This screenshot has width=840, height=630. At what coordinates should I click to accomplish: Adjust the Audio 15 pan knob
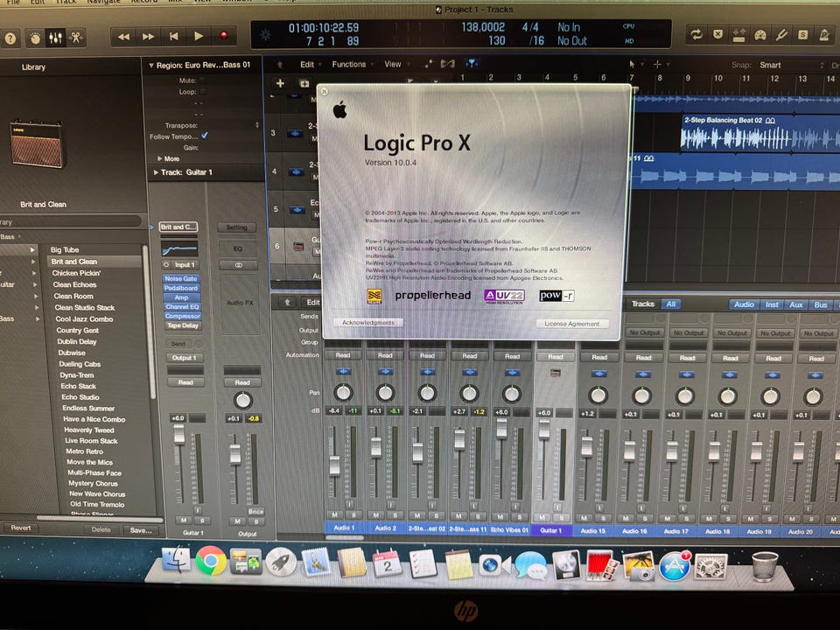[598, 395]
